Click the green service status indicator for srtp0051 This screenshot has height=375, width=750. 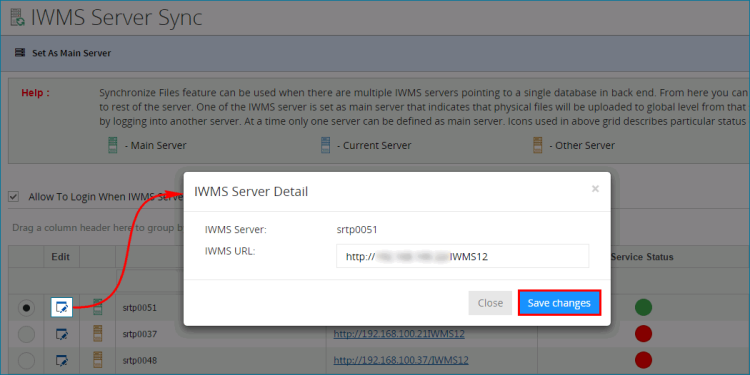click(x=643, y=307)
